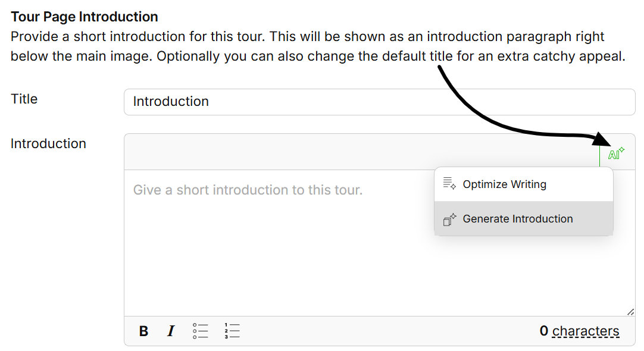Screen dimensions: 644x351
Task: Click the introduction placeholder text in the editor
Action: 248,190
